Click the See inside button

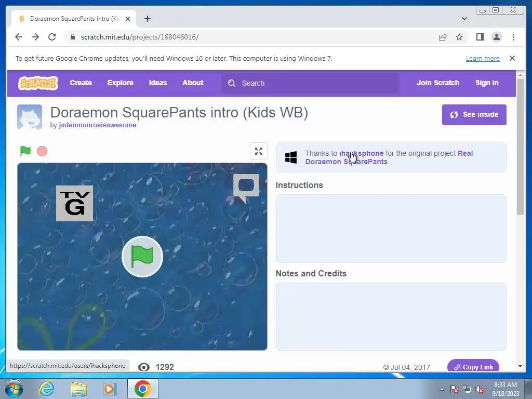click(x=474, y=115)
